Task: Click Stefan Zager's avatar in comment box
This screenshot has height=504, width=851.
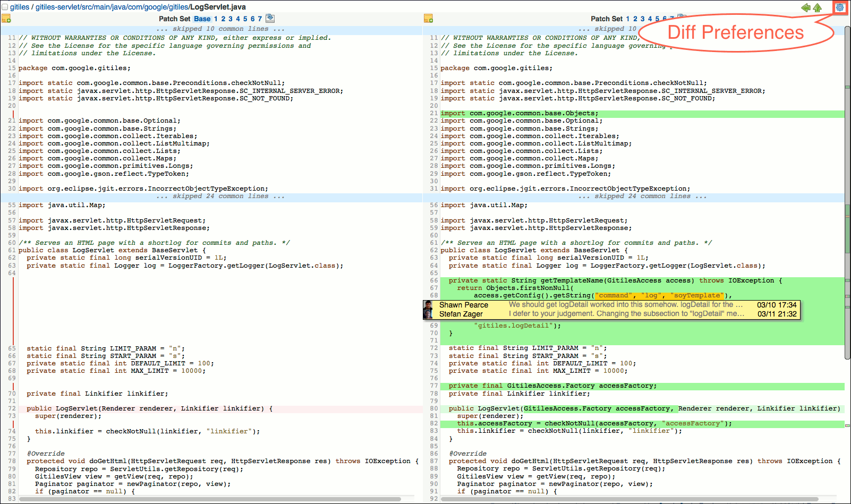Action: pos(428,314)
